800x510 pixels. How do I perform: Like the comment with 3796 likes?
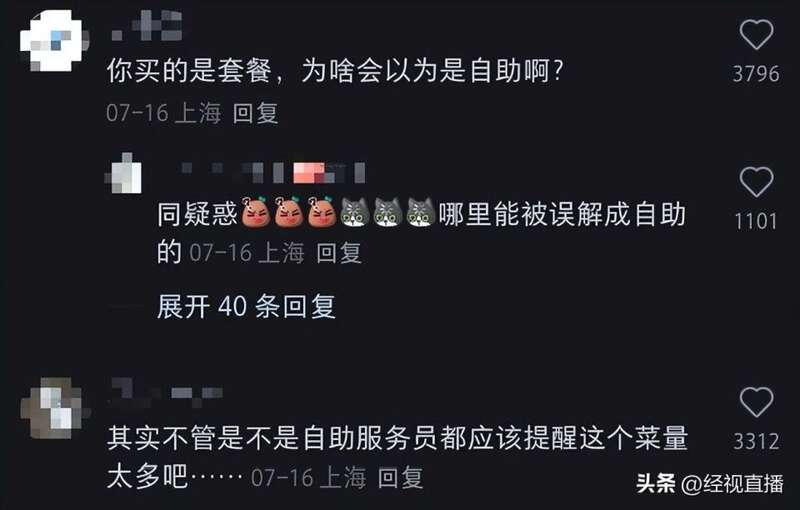(756, 34)
